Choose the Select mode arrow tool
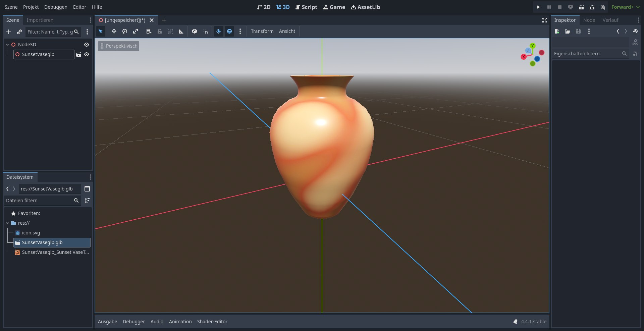Viewport: 644px width, 331px height. (x=101, y=31)
